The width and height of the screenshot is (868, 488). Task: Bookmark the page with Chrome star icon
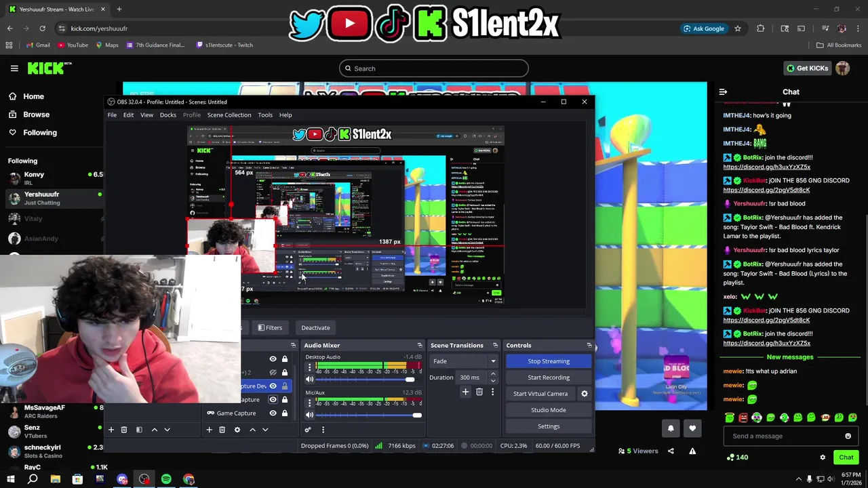coord(738,28)
